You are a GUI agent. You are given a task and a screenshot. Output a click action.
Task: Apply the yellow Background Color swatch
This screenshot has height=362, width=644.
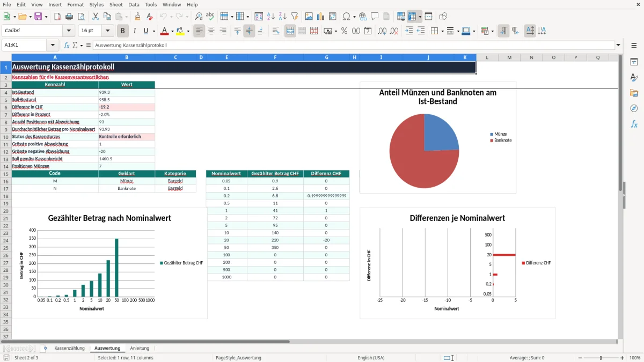pos(180,31)
